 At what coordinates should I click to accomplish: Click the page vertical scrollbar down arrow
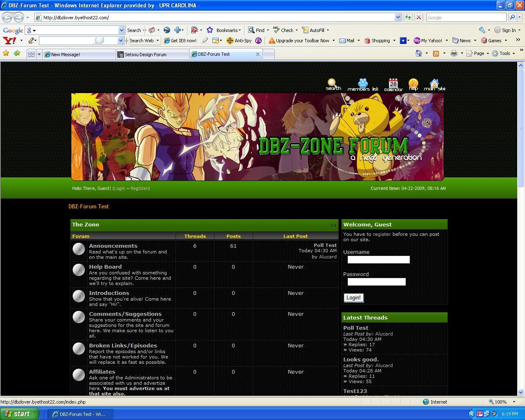(521, 393)
